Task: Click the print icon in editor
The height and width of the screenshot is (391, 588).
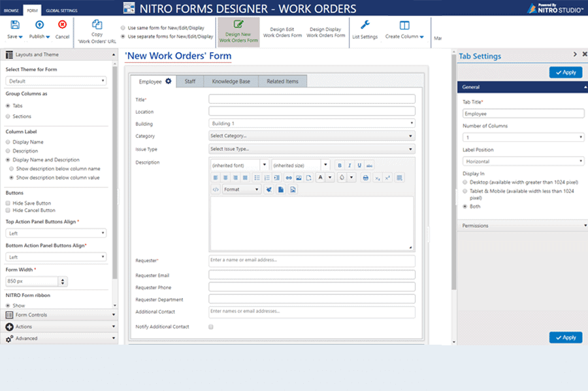Action: pos(366,178)
